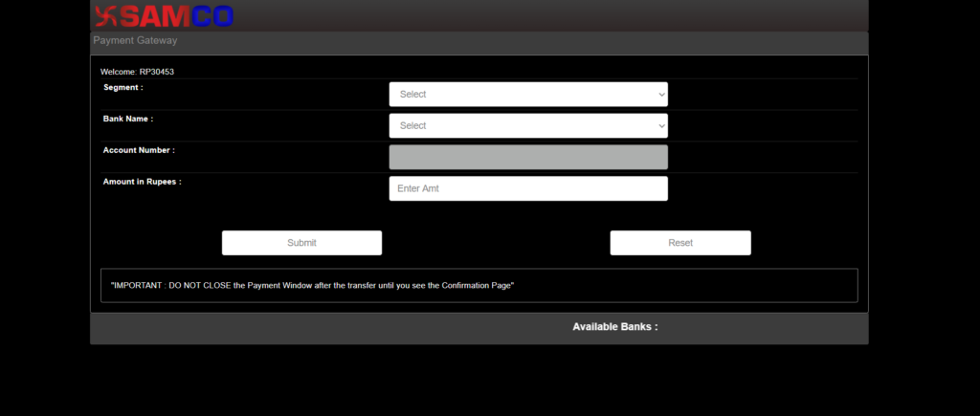Screen dimensions: 980x416
Task: Click the 'Amount in Rupees :' label
Action: pos(143,182)
